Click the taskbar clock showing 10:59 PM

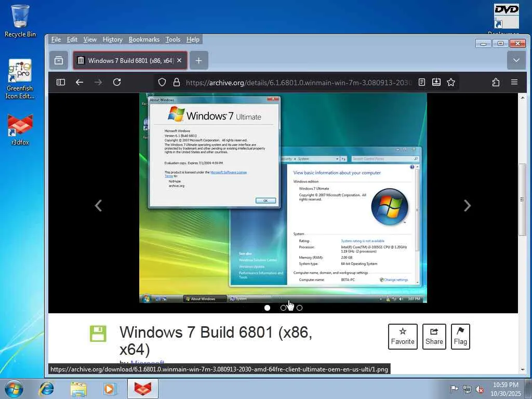click(506, 389)
